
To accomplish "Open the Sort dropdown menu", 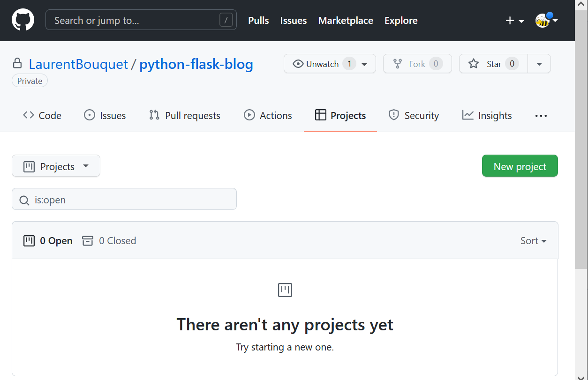I will tap(533, 241).
